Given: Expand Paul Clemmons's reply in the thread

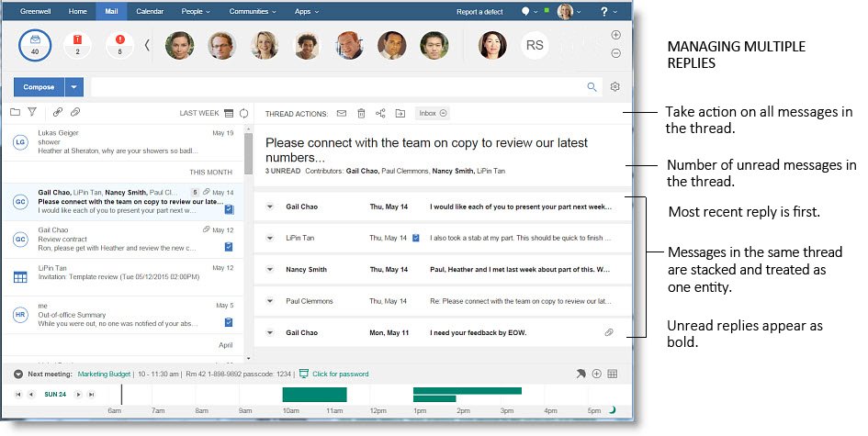Looking at the screenshot, I should point(270,302).
